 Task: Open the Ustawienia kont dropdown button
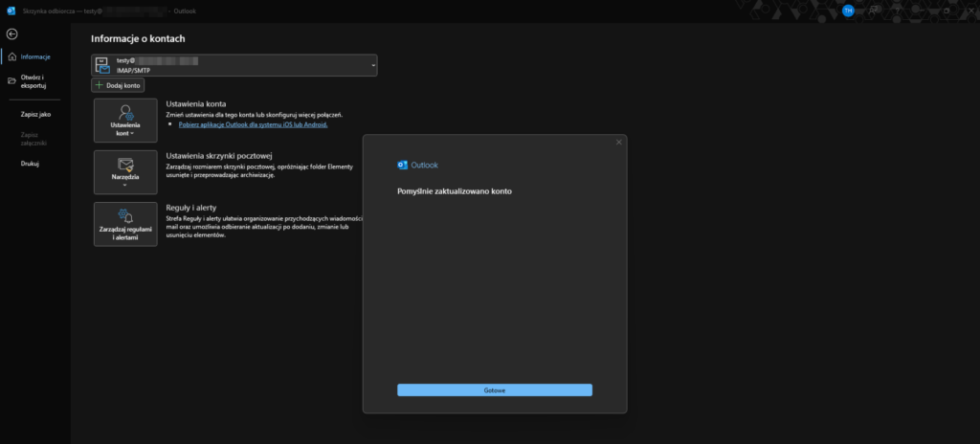point(125,120)
